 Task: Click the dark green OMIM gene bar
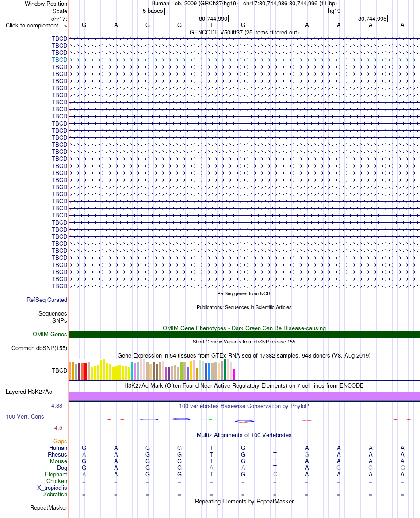(x=244, y=334)
